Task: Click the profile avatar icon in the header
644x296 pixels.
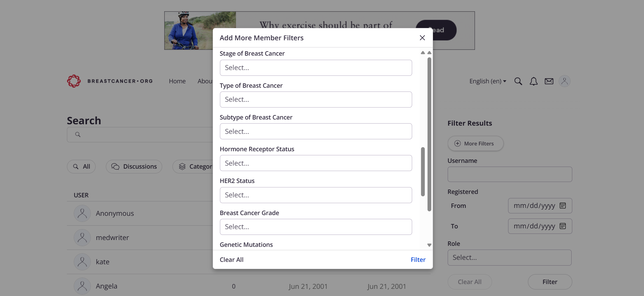Action: click(564, 81)
